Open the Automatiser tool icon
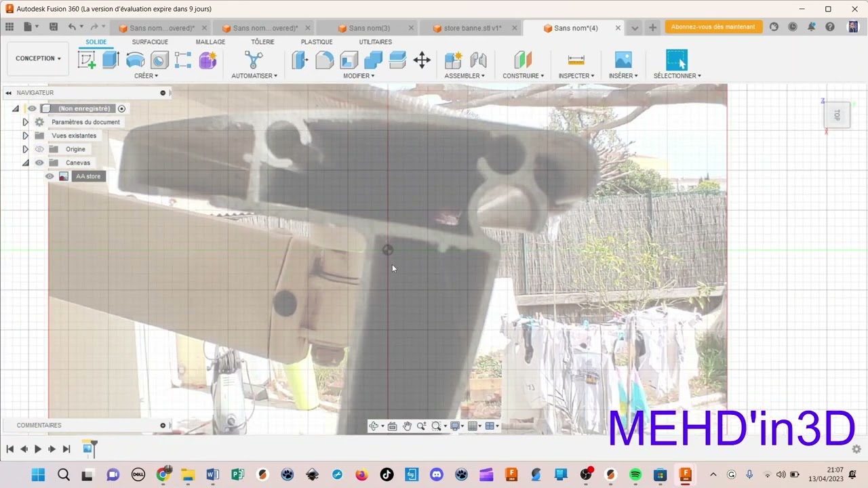The width and height of the screenshot is (868, 488). [x=254, y=60]
